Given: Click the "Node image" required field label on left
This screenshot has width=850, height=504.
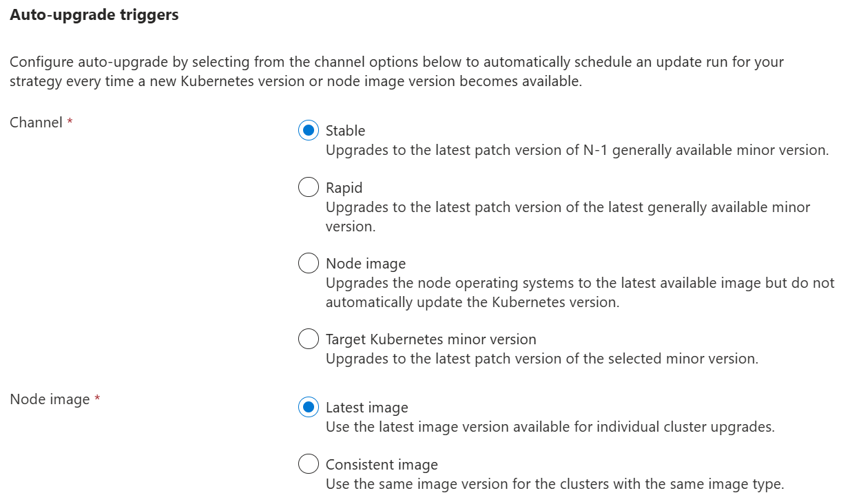Looking at the screenshot, I should coord(50,399).
